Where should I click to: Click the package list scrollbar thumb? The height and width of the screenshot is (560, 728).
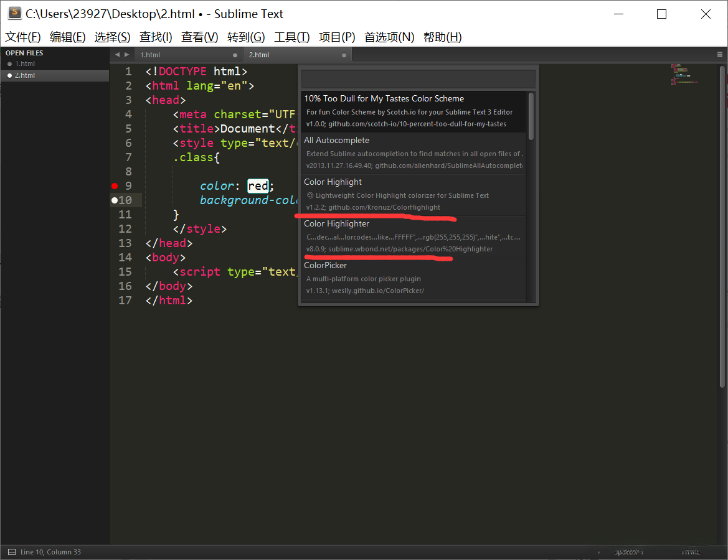(531, 116)
